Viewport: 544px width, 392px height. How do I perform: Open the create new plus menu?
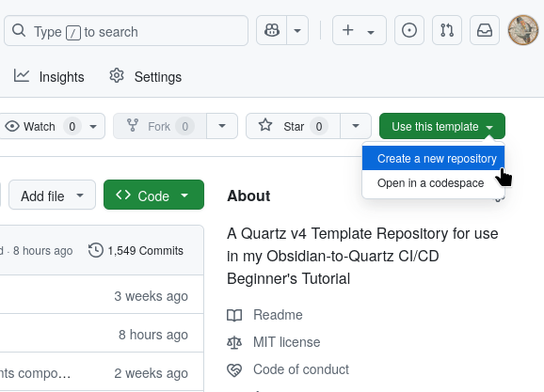[x=360, y=30]
